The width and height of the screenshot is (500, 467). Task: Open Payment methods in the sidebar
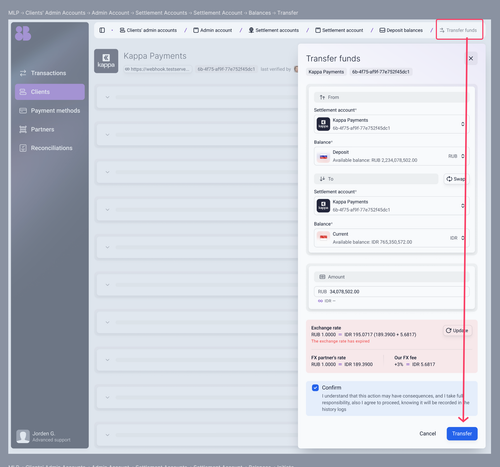(49, 111)
